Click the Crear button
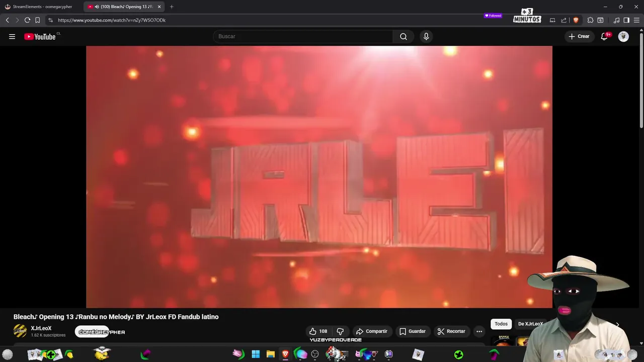Screen dimensions: 644x362 579,36
